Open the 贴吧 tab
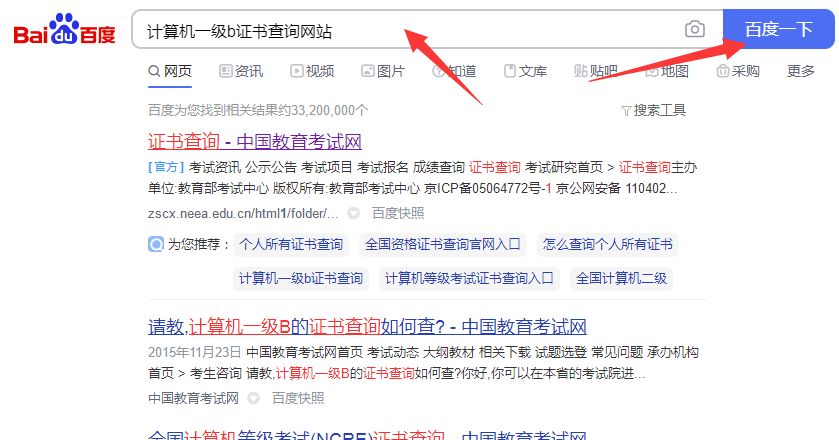 (x=596, y=71)
